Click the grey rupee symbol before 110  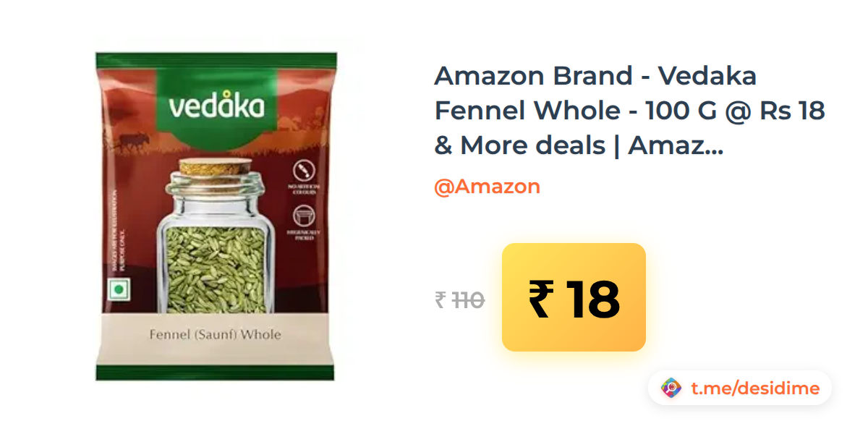click(x=440, y=299)
